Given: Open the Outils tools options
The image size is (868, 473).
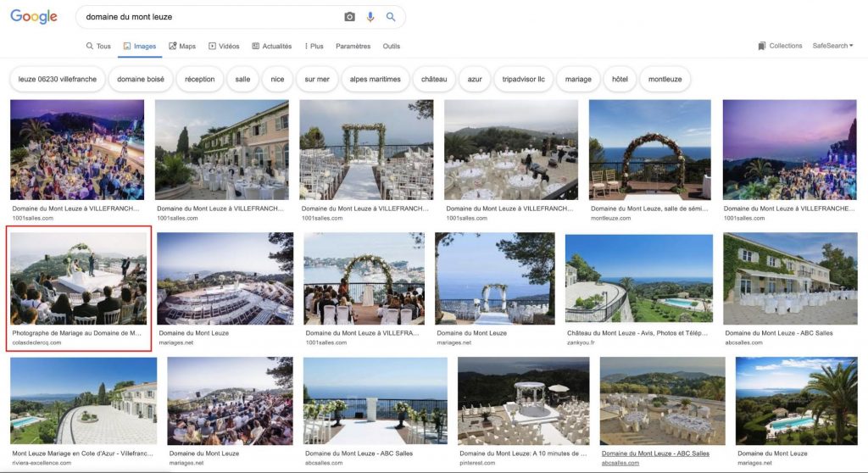Looking at the screenshot, I should [x=391, y=47].
